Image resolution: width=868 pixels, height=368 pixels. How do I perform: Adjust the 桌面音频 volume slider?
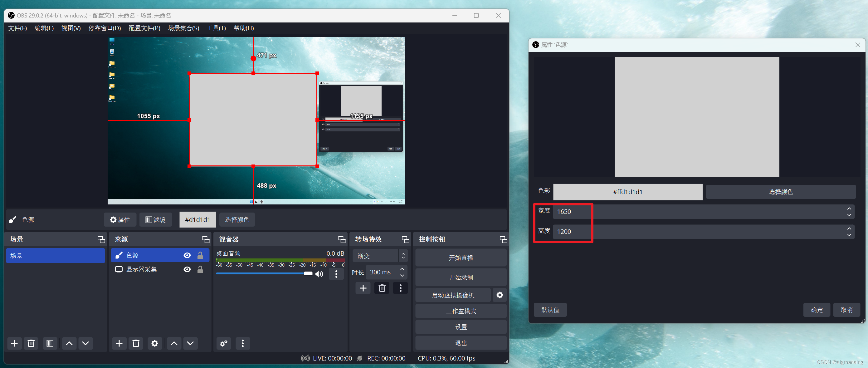(x=264, y=274)
